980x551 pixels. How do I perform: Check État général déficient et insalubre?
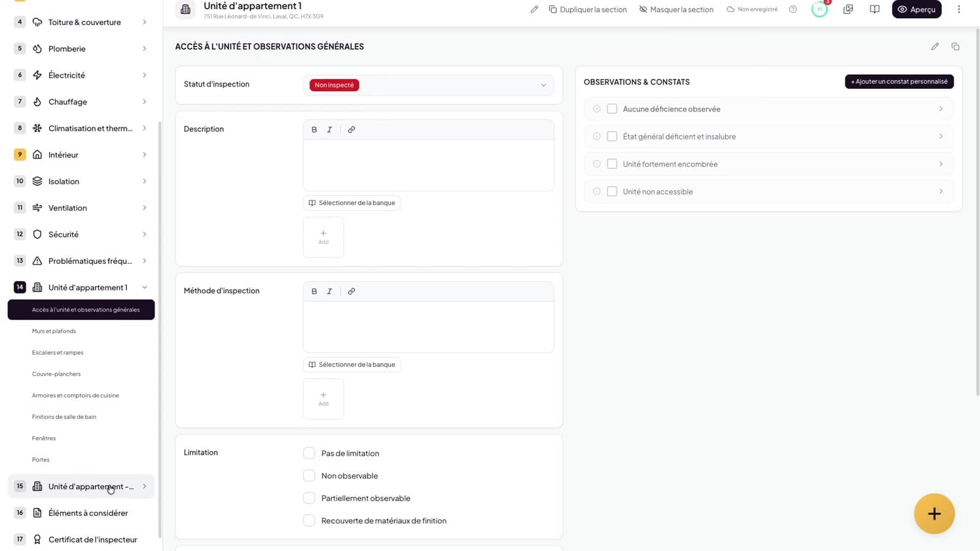(x=612, y=137)
